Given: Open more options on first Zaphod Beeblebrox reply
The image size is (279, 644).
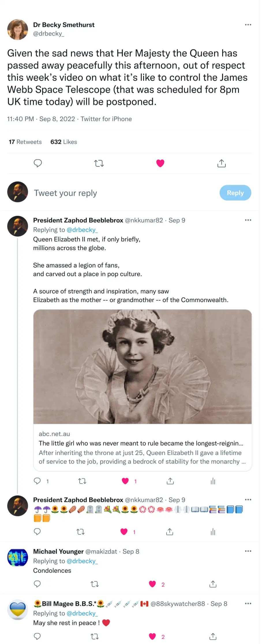Looking at the screenshot, I should click(248, 220).
